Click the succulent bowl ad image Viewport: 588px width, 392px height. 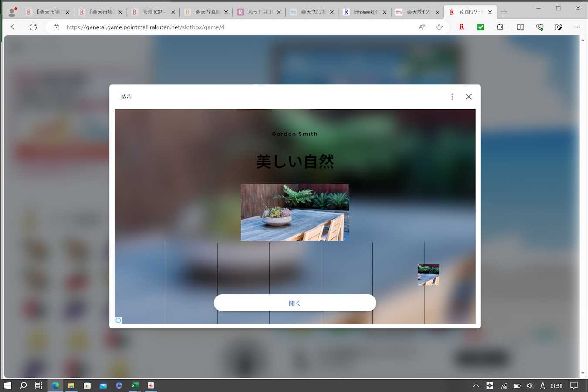point(295,212)
